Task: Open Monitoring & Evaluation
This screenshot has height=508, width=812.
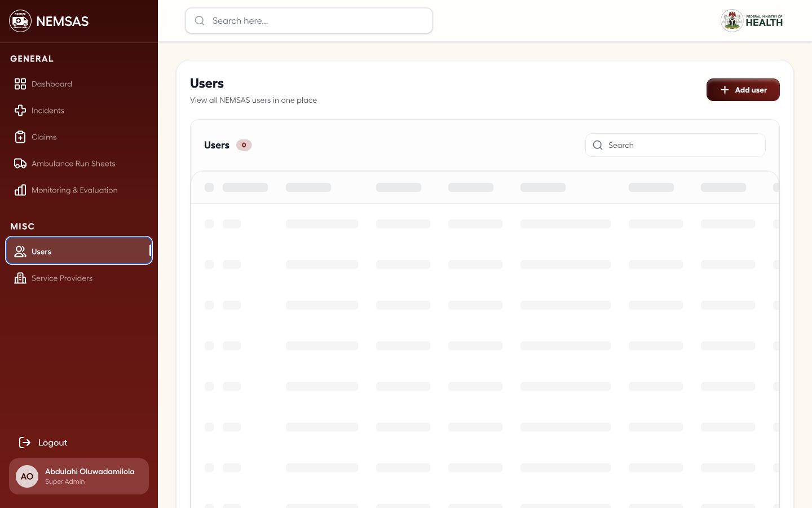Action: click(79, 190)
